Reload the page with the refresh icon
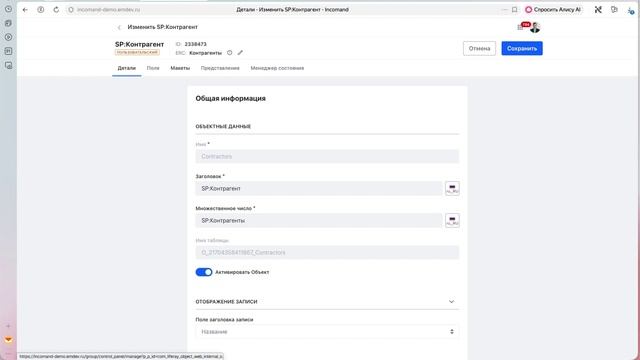 click(56, 9)
